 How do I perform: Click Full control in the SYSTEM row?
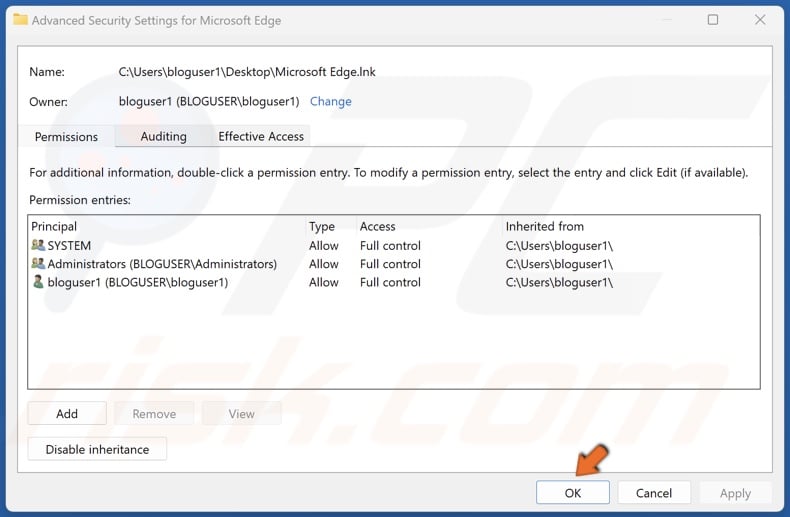click(390, 245)
